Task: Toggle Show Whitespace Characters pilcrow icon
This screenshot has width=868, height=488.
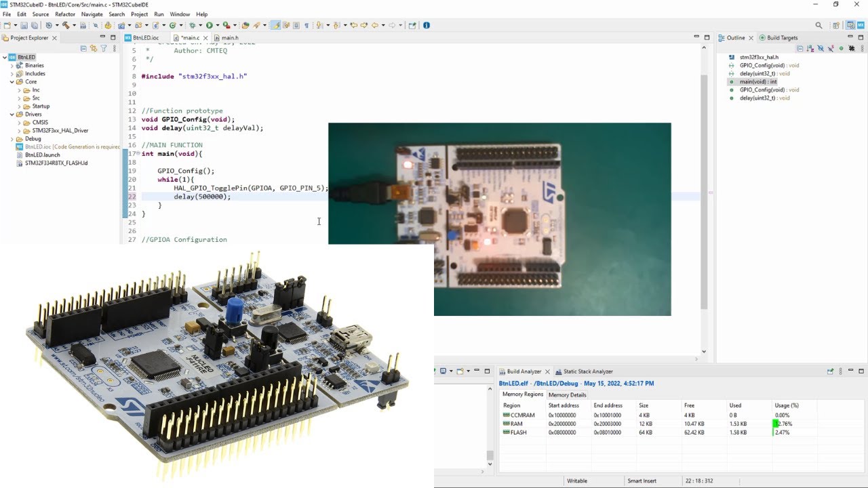Action: (307, 26)
